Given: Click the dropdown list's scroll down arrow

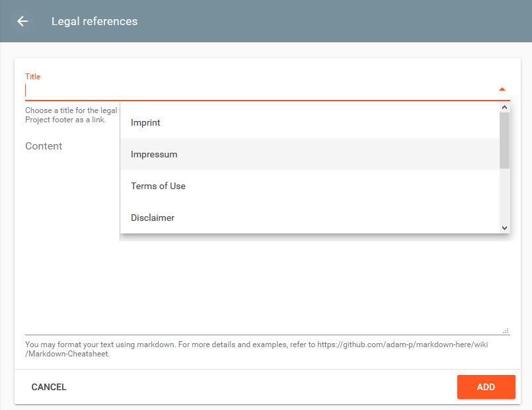Looking at the screenshot, I should click(x=505, y=227).
